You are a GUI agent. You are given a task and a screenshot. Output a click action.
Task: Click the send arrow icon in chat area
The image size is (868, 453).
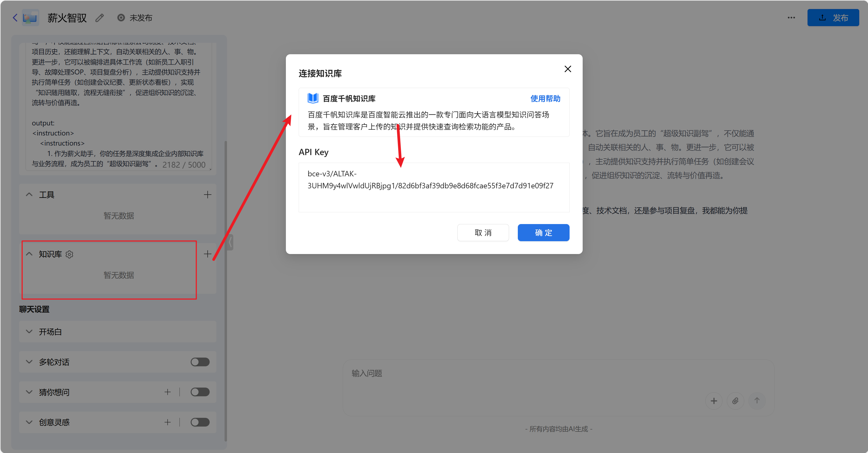click(757, 401)
